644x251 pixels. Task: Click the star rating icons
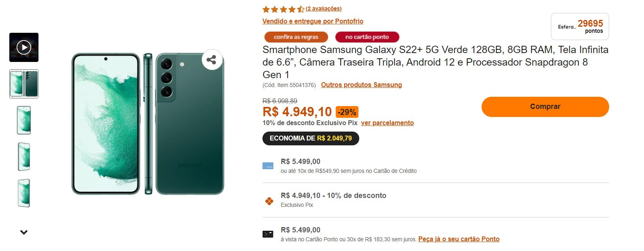point(283,9)
